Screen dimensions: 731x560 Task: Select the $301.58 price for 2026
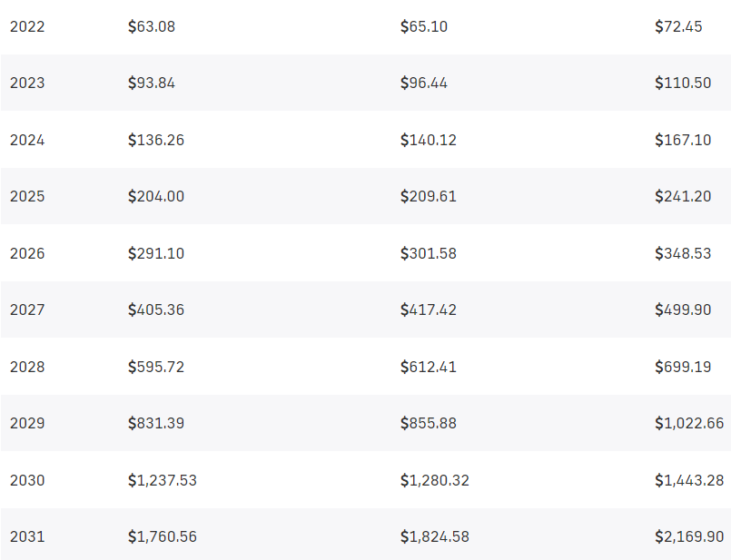point(429,253)
